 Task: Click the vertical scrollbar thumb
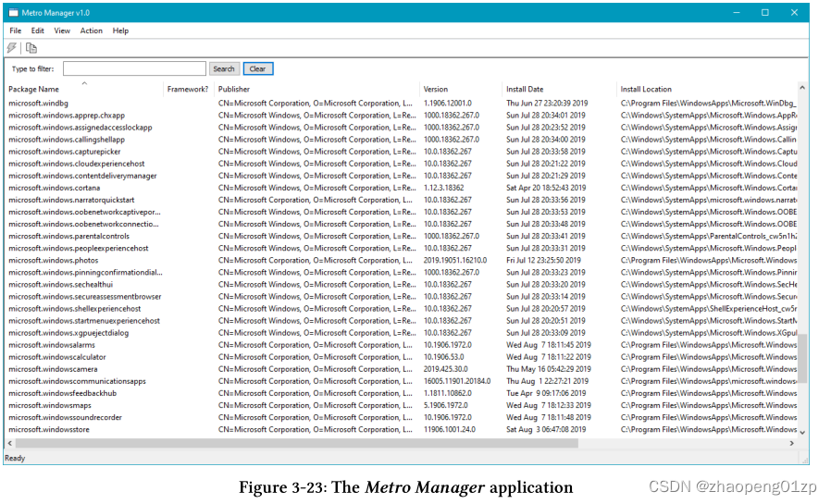click(802, 358)
